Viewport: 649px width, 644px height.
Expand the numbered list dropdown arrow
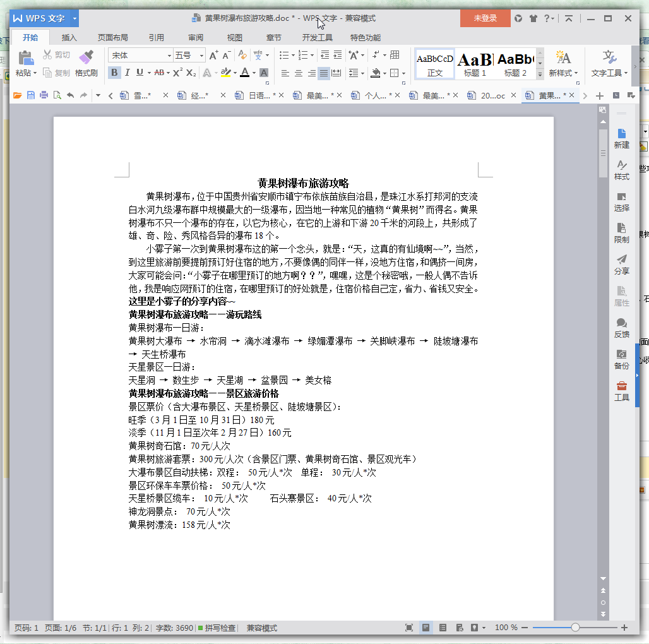[312, 55]
